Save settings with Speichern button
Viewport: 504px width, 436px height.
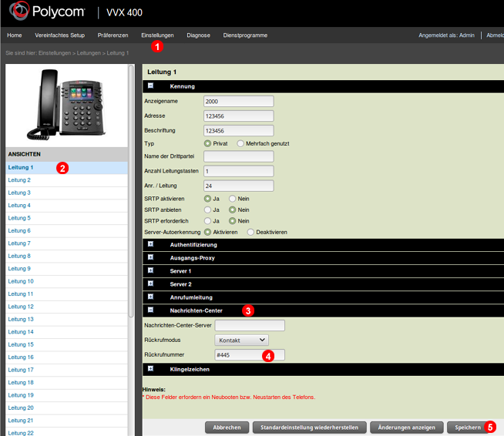(468, 428)
